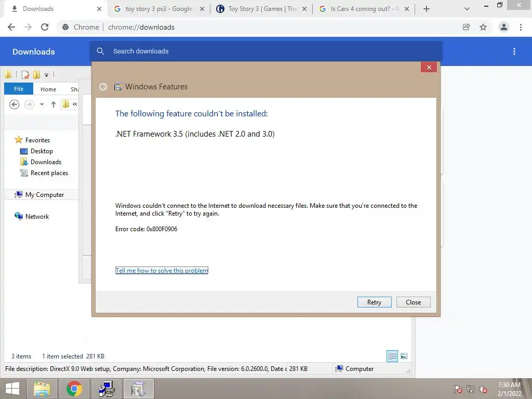The image size is (532, 399).
Task: Click the Chrome profile avatar icon
Action: point(504,27)
